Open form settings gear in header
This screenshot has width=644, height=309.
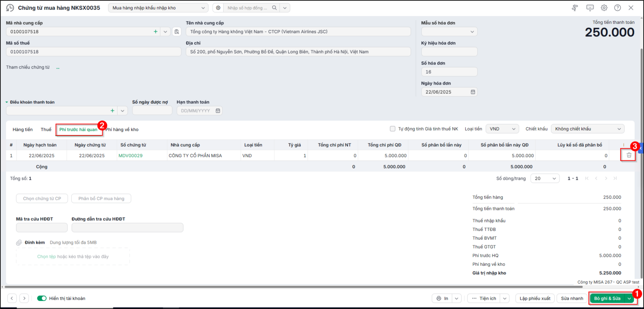click(604, 8)
